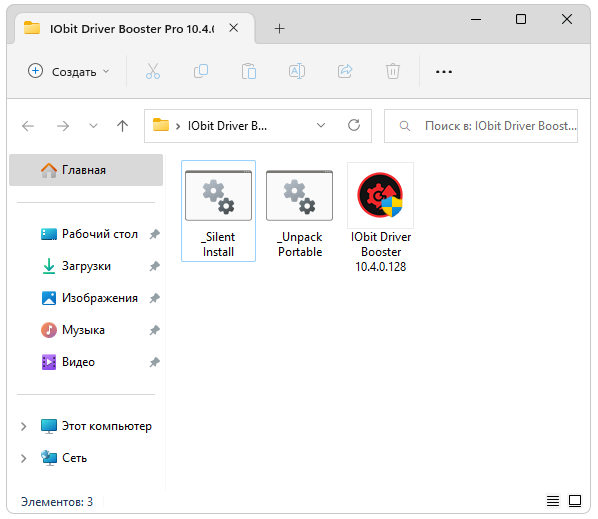Go up one folder level arrow
This screenshot has width=598, height=519.
coord(122,126)
